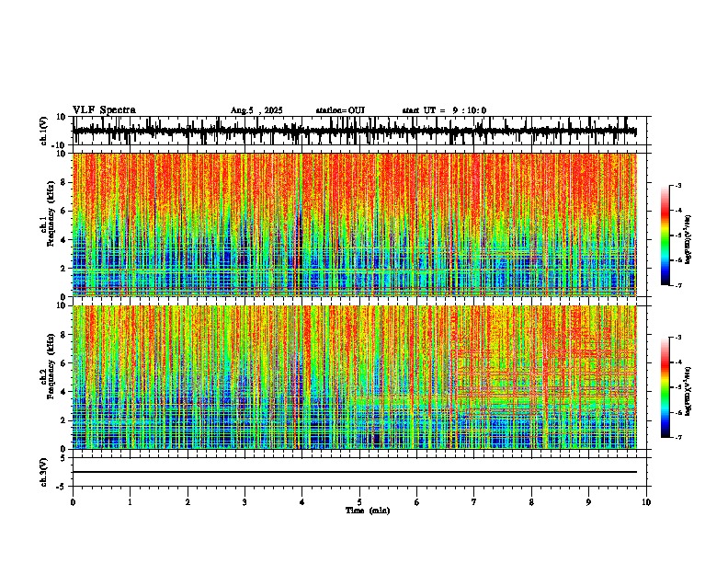This screenshot has width=728, height=563.
Task: Click time axis tick label "6"
Action: click(x=416, y=502)
